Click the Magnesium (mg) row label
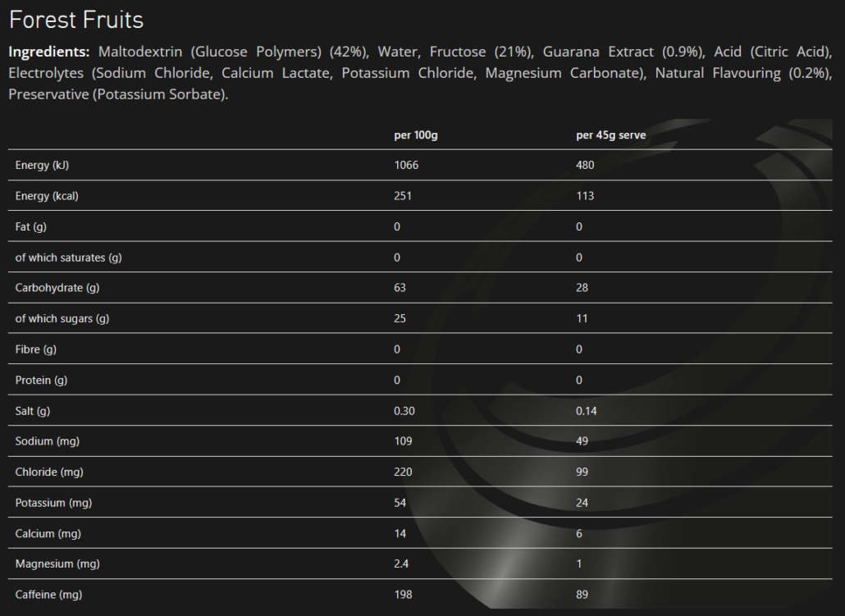 point(56,564)
